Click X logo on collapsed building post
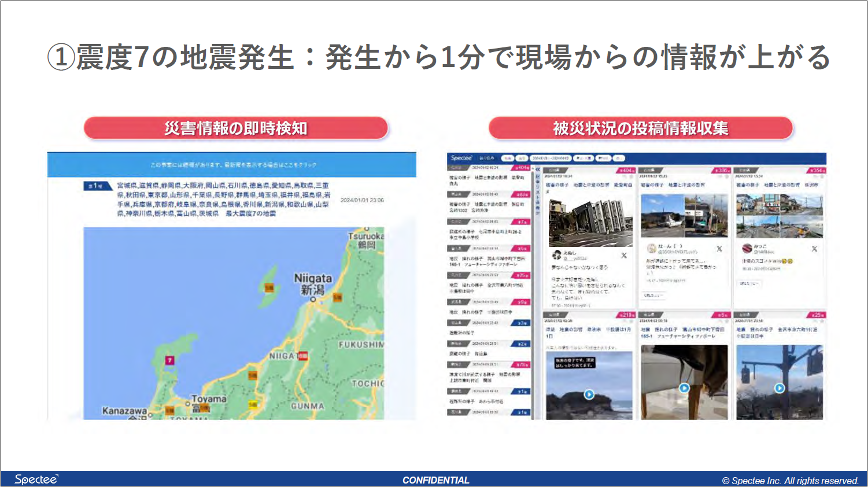Image resolution: width=868 pixels, height=487 pixels. (624, 255)
